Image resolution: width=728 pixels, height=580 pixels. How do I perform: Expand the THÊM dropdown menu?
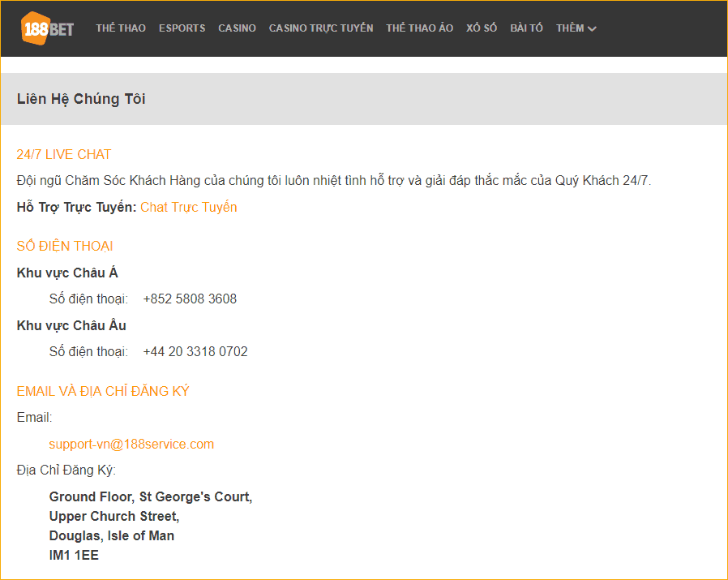point(576,28)
